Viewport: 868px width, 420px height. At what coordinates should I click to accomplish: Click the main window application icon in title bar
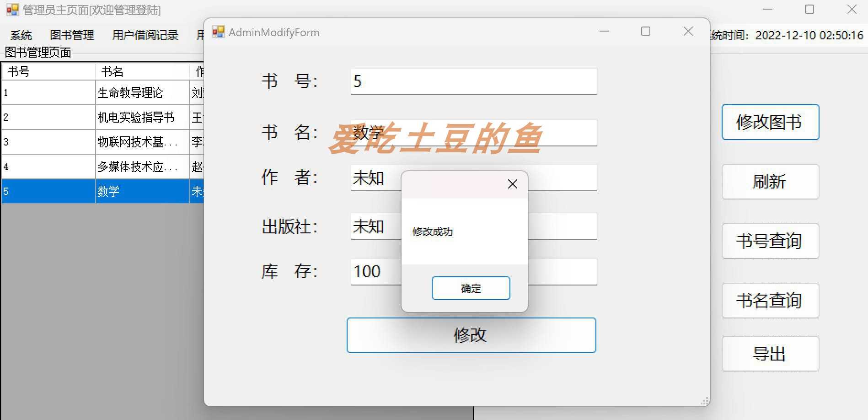12,10
